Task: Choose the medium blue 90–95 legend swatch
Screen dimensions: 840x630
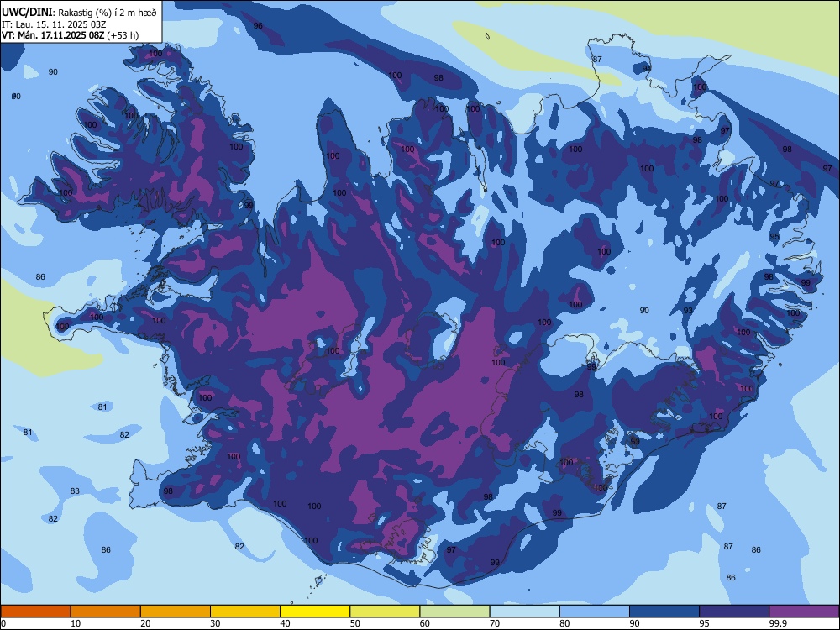Action: coord(664,612)
